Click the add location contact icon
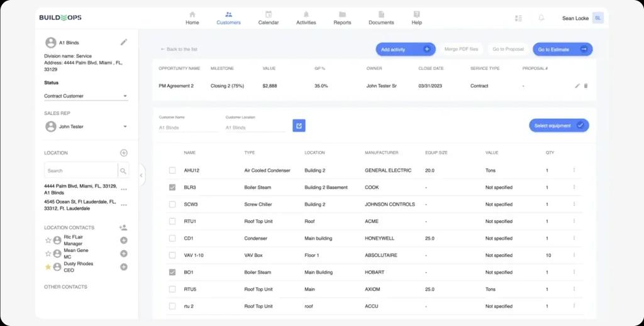 point(123,227)
